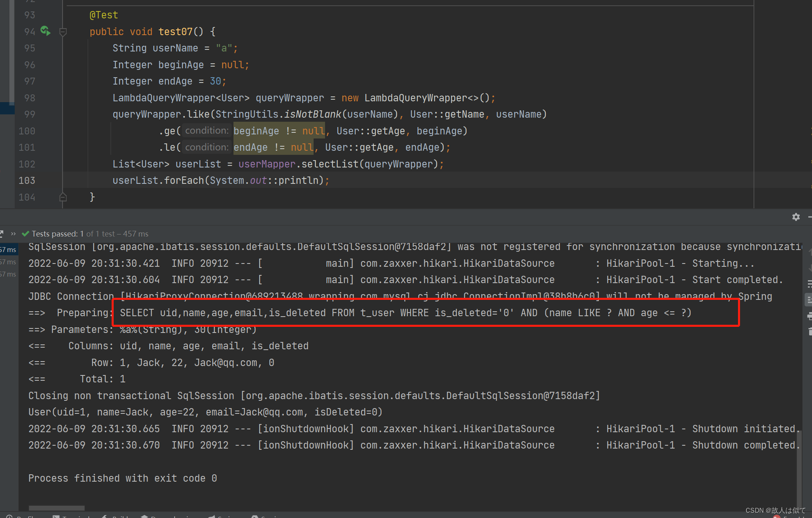Place caret on the test07 method name
The height and width of the screenshot is (518, 812).
coord(175,31)
